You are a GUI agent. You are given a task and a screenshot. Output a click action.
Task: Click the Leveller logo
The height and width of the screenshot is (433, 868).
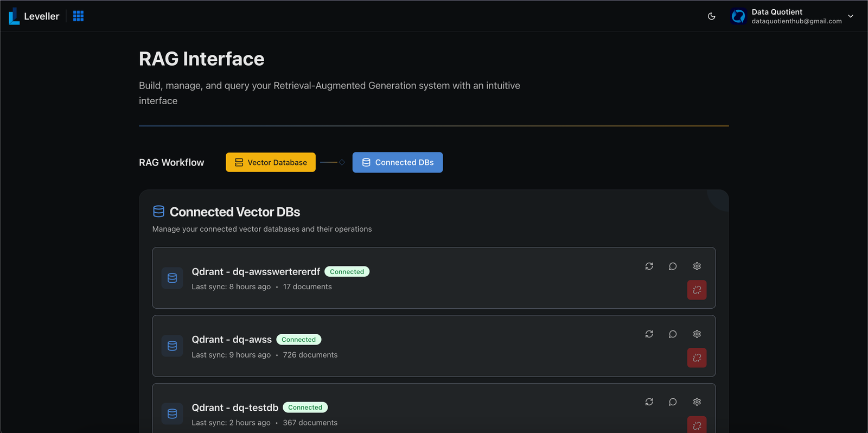(34, 16)
